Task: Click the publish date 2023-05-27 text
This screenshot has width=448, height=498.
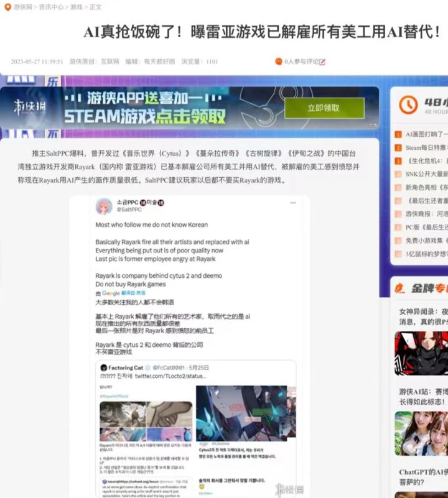Action: click(37, 62)
